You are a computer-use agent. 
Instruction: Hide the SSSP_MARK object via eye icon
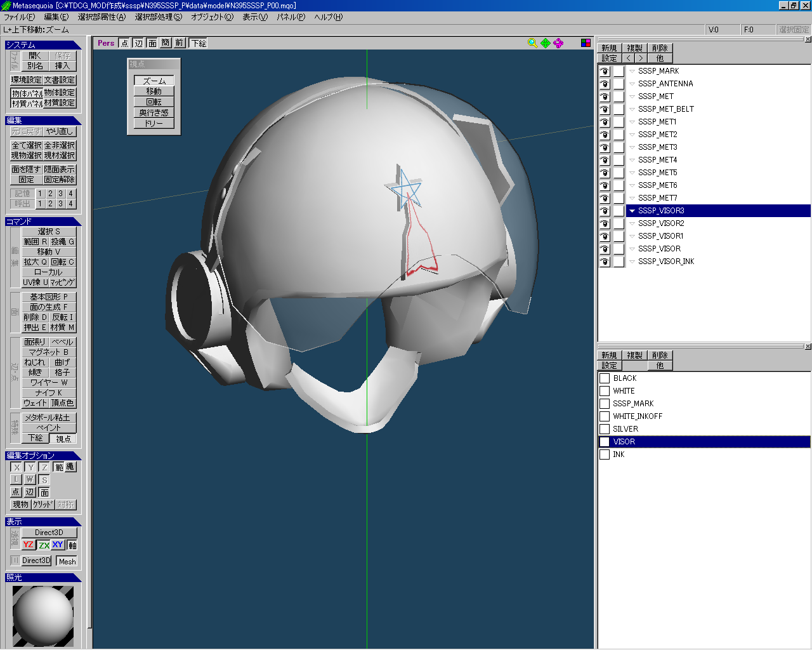tap(605, 71)
